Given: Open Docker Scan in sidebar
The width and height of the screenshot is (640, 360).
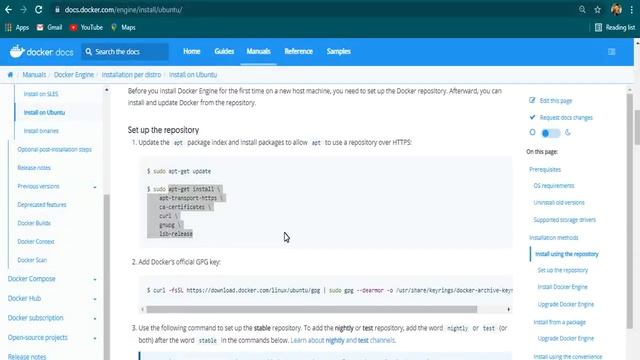Looking at the screenshot, I should 32,260.
